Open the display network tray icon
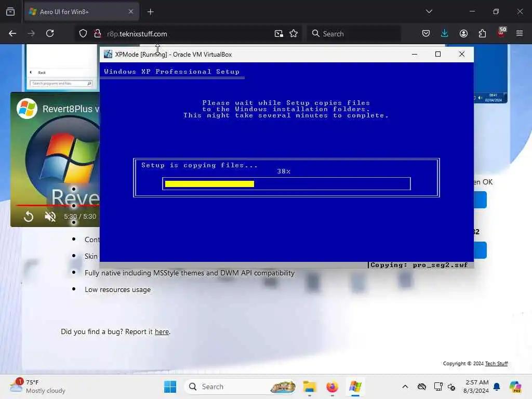Image resolution: width=532 pixels, height=399 pixels. [438, 387]
